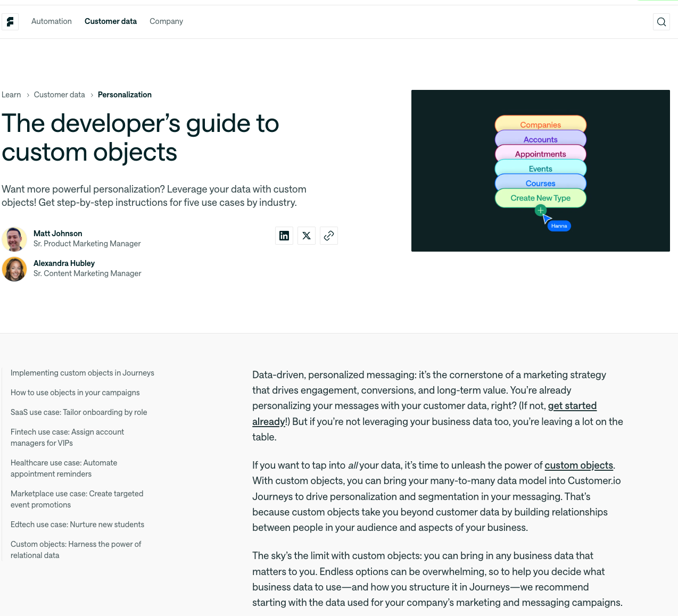Jump to Harness the power of relational data
This screenshot has width=678, height=616.
pyautogui.click(x=76, y=550)
